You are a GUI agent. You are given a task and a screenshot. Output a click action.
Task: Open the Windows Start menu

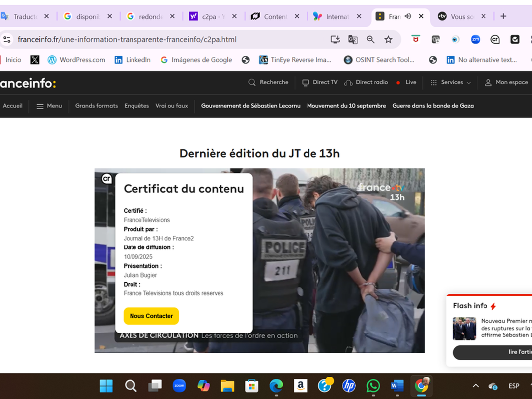[106, 386]
